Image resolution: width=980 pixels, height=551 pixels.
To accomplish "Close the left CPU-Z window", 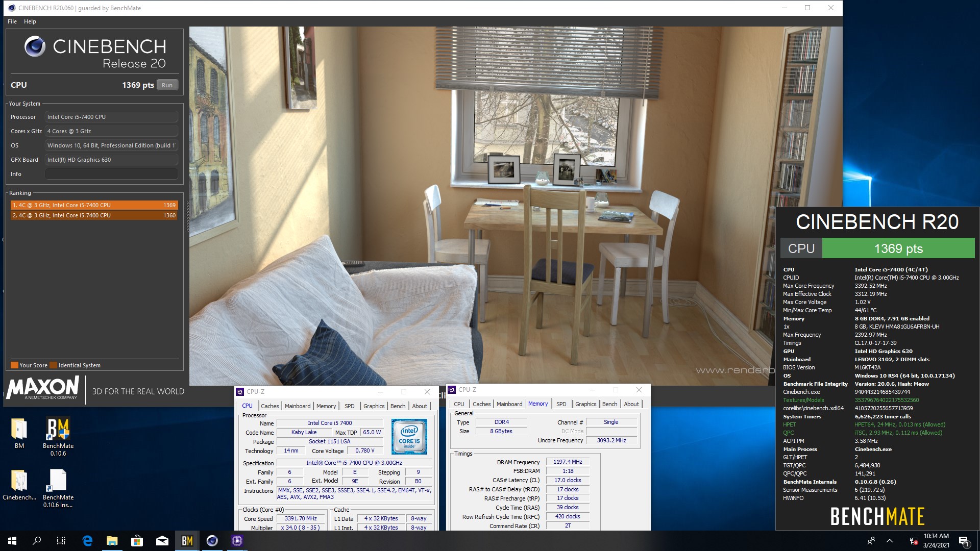I will coord(427,392).
